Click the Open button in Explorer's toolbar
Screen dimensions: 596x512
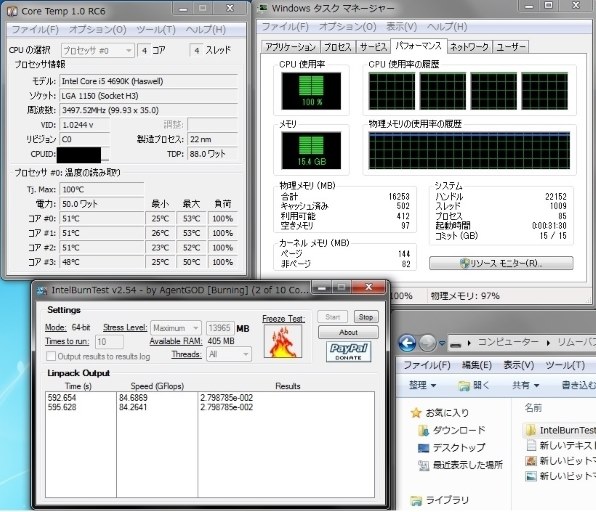coord(473,385)
